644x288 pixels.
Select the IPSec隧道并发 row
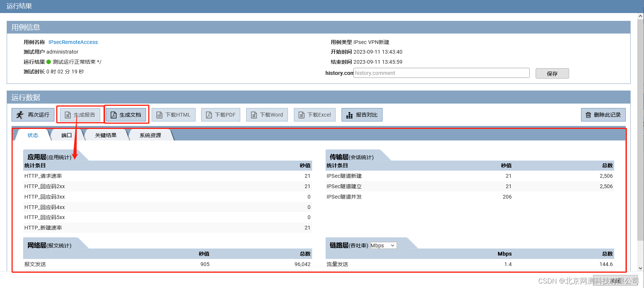tap(470, 197)
